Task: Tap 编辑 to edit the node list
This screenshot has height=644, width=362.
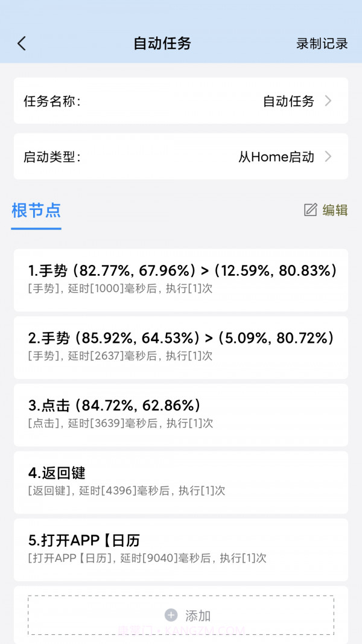Action: click(x=332, y=211)
